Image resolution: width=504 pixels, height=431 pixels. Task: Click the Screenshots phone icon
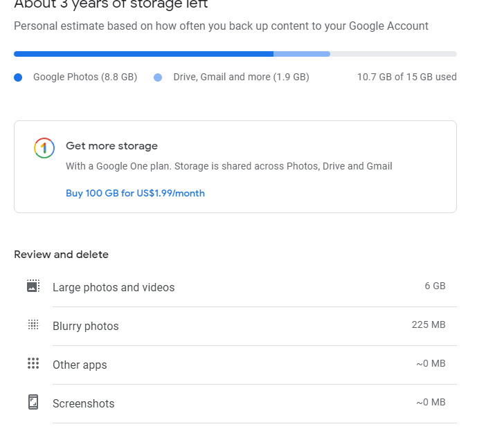pyautogui.click(x=33, y=402)
